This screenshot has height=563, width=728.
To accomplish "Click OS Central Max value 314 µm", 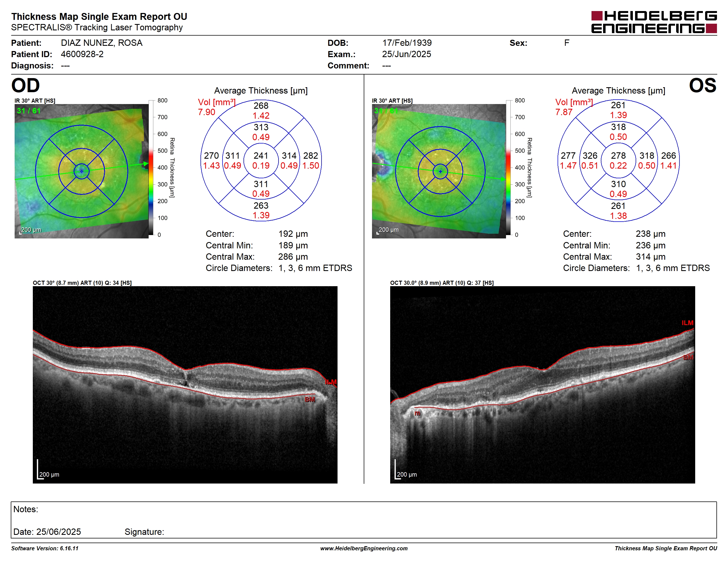I will pos(650,257).
